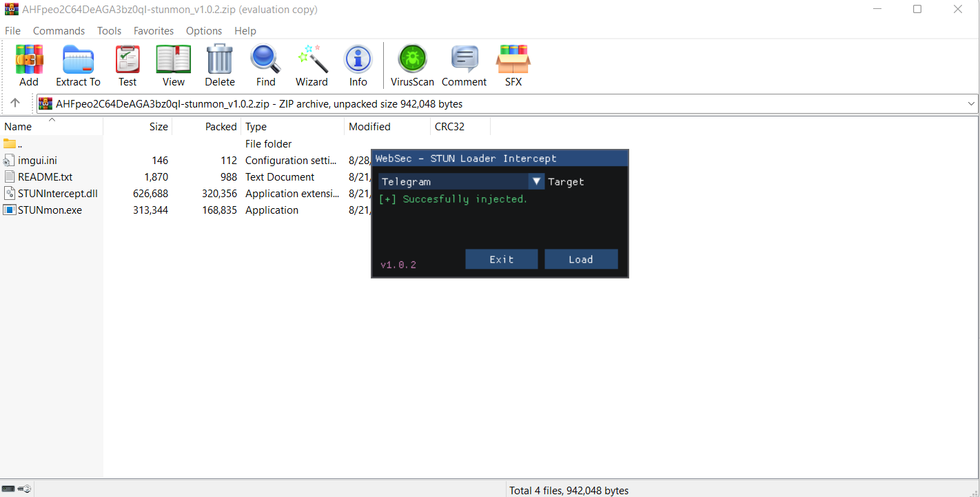Click the Test archive toolbar icon
980x497 pixels.
point(127,60)
